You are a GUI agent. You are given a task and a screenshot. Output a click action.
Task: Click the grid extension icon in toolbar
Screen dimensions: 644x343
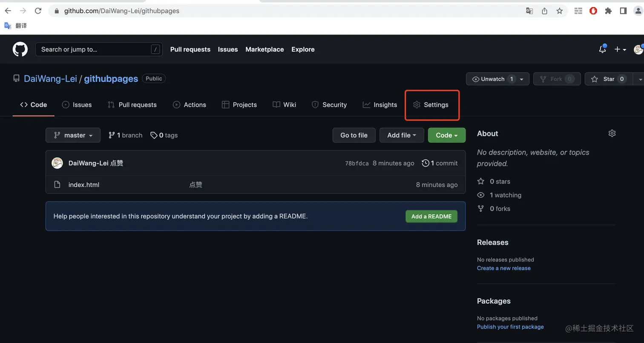coord(578,11)
